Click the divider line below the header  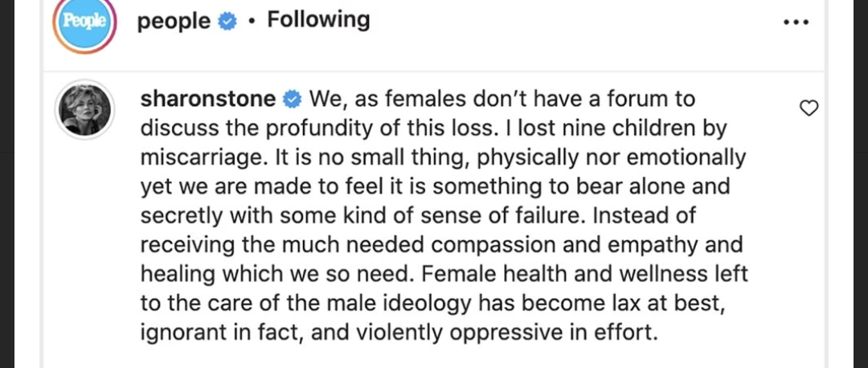click(433, 72)
